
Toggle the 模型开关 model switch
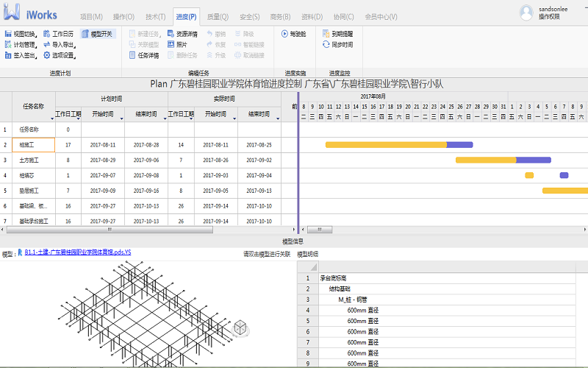pyautogui.click(x=98, y=34)
